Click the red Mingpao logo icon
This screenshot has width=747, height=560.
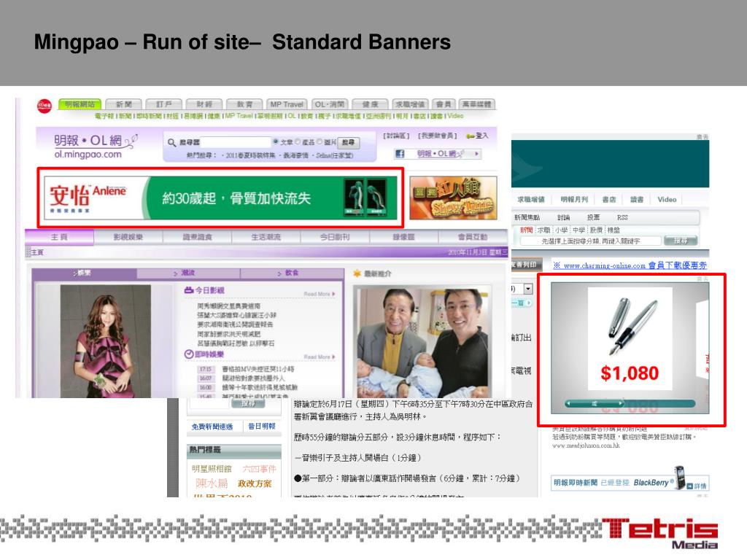(x=44, y=106)
